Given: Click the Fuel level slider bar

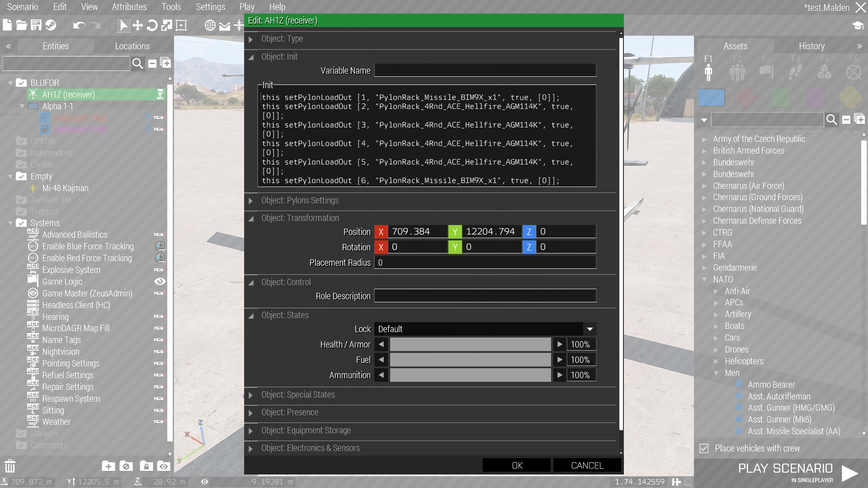Looking at the screenshot, I should [x=470, y=360].
